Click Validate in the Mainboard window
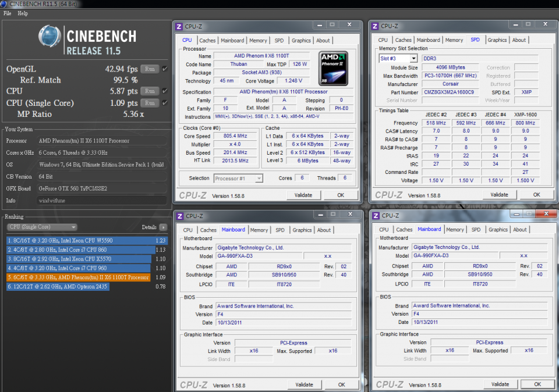This screenshot has height=392, width=559. tap(303, 384)
